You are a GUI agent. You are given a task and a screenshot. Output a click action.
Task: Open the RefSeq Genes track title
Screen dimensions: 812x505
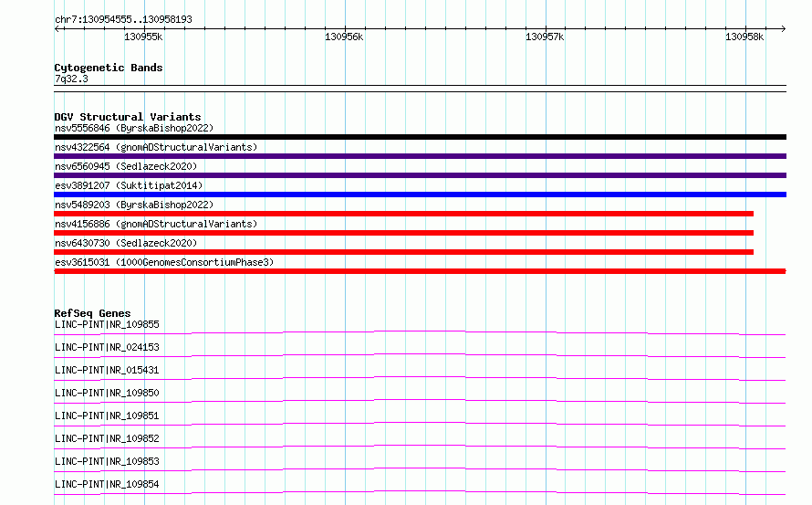[x=92, y=313]
